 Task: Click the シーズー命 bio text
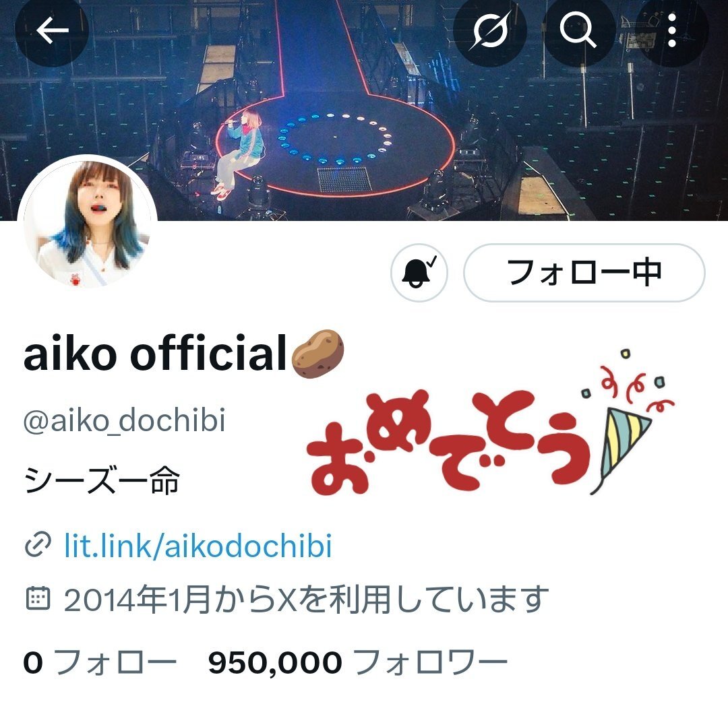(102, 480)
